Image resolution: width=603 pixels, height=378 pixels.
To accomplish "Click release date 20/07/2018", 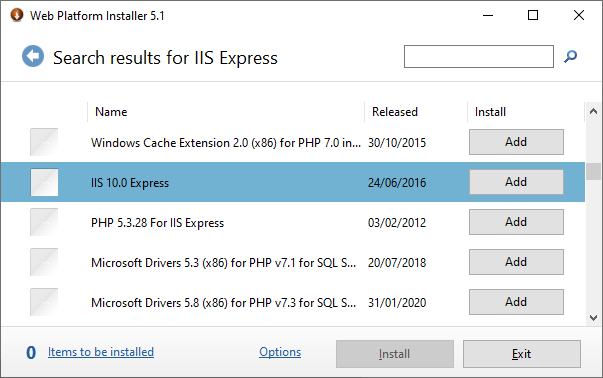I will (x=397, y=263).
